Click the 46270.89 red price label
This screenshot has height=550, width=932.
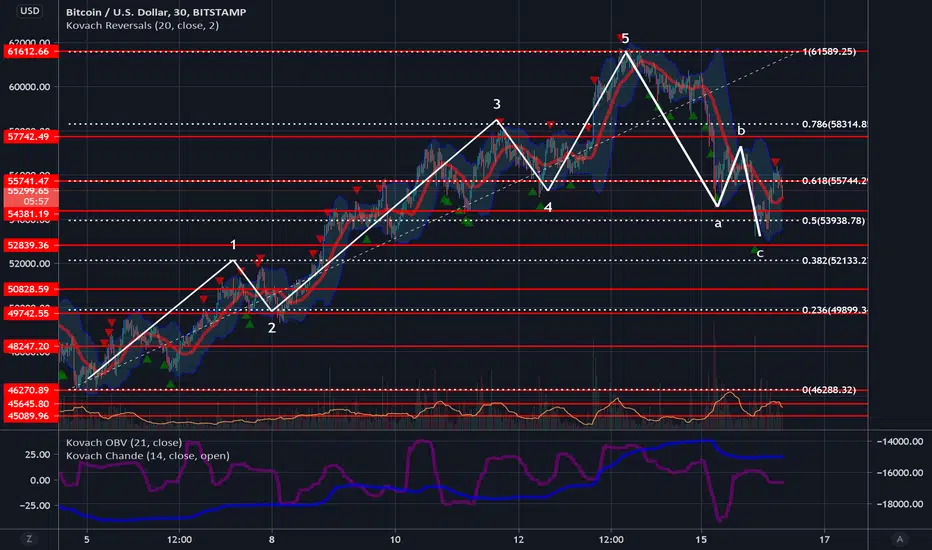29,391
